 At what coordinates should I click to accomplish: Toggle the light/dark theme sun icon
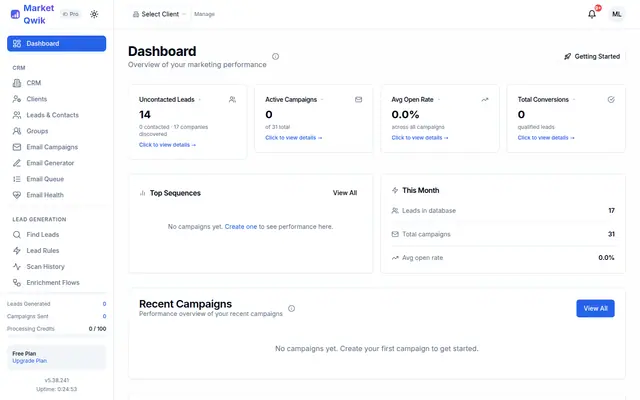(94, 14)
